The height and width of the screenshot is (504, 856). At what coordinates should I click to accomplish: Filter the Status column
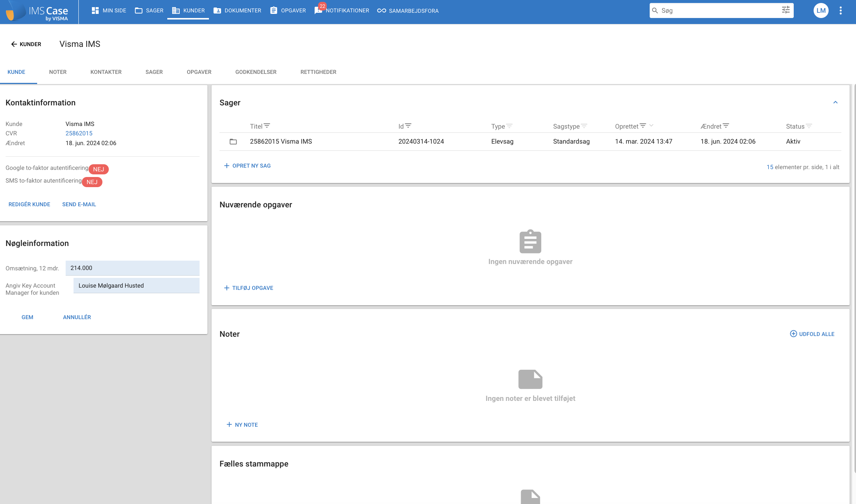[809, 126]
